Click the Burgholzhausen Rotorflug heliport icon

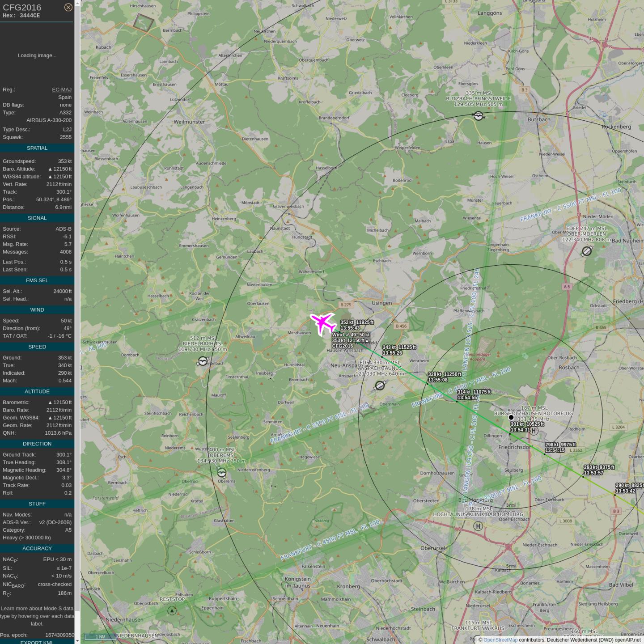click(x=533, y=431)
